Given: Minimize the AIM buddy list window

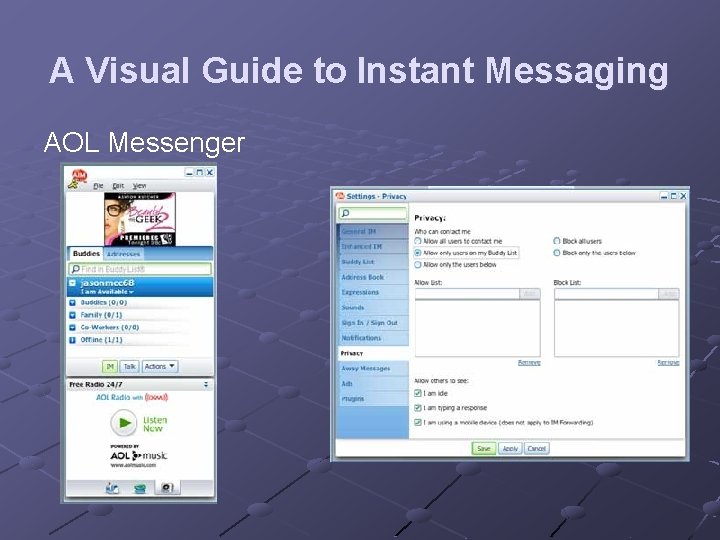Looking at the screenshot, I should click(x=189, y=173).
